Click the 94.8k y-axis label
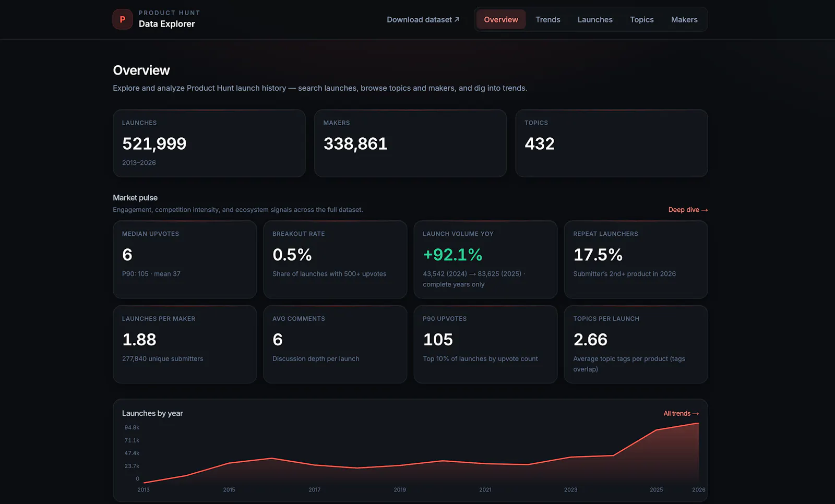The width and height of the screenshot is (835, 504). tap(132, 428)
